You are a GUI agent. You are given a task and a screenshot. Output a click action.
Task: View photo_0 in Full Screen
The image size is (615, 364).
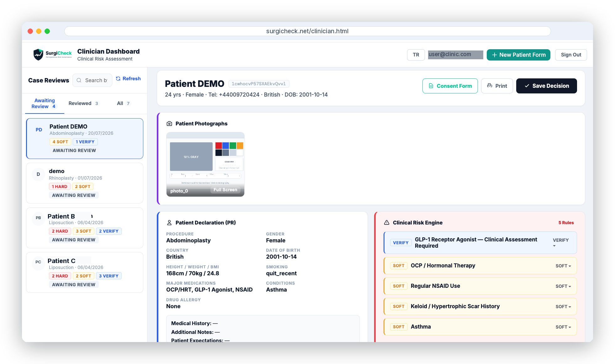pos(225,190)
